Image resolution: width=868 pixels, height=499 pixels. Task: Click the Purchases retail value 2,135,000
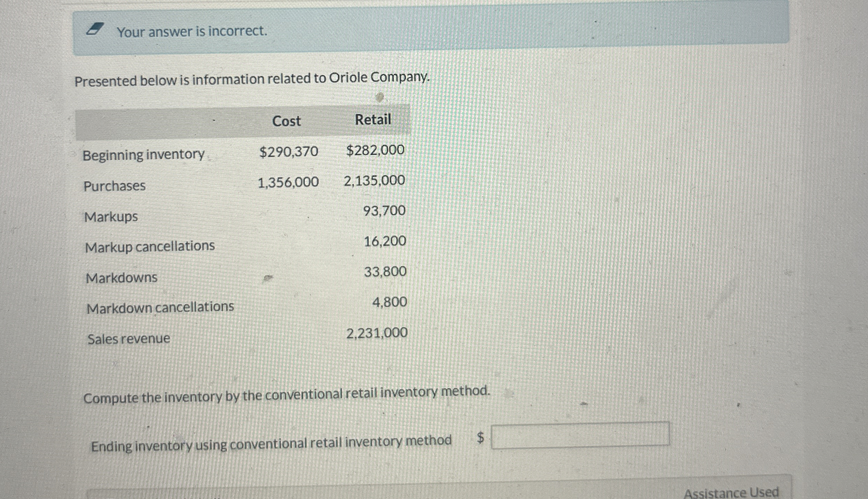click(374, 181)
